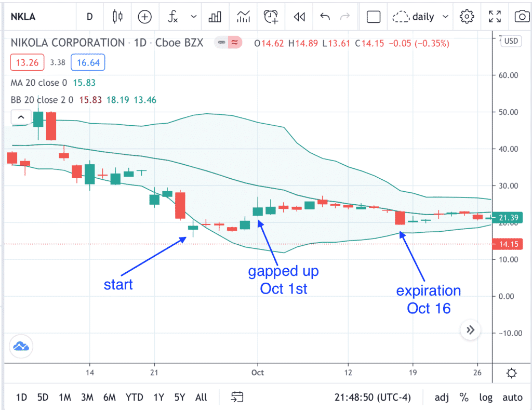Open the go-to-date calendar icon

[x=237, y=397]
